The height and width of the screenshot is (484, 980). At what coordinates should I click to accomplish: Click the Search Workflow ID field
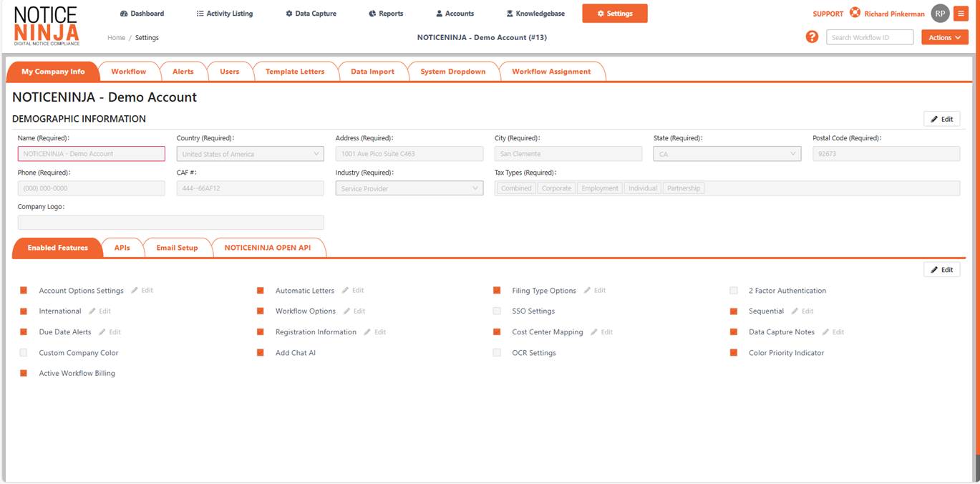pyautogui.click(x=869, y=37)
